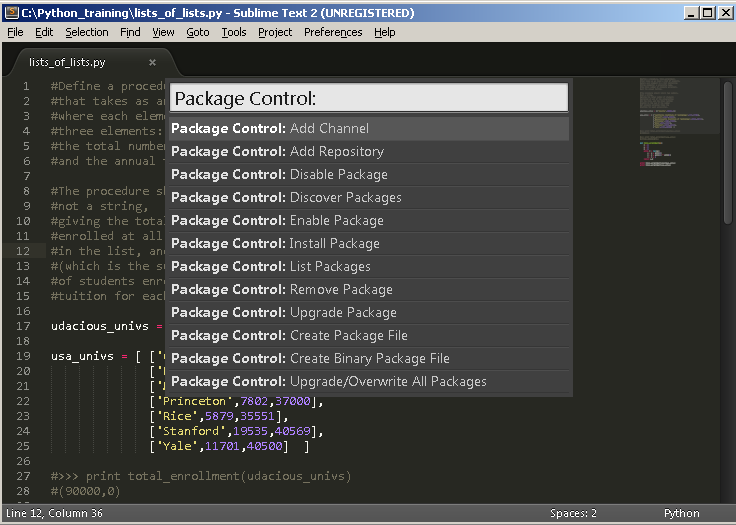The height and width of the screenshot is (525, 736).
Task: Open the File menu
Action: [x=15, y=32]
